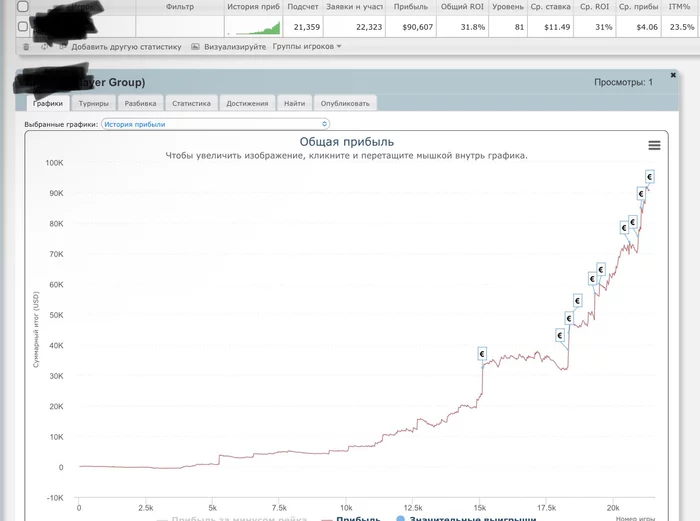Image resolution: width=700 pixels, height=521 pixels.
Task: Sort by the Ср. ставка column header
Action: (550, 7)
